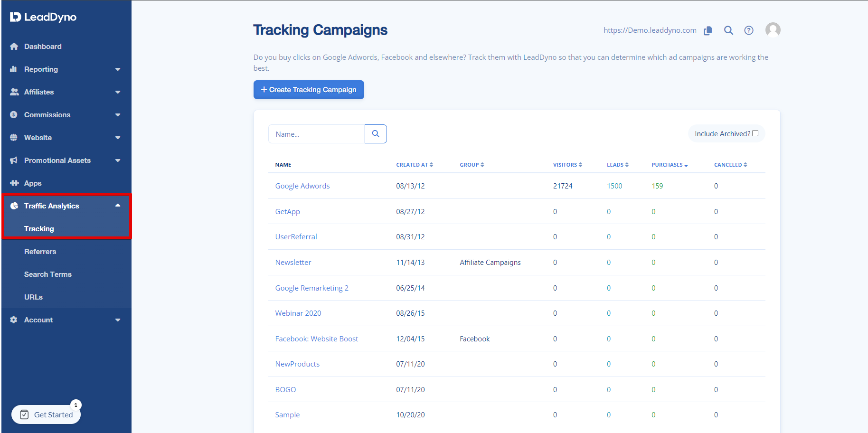
Task: Open help with the question mark icon
Action: coord(749,30)
